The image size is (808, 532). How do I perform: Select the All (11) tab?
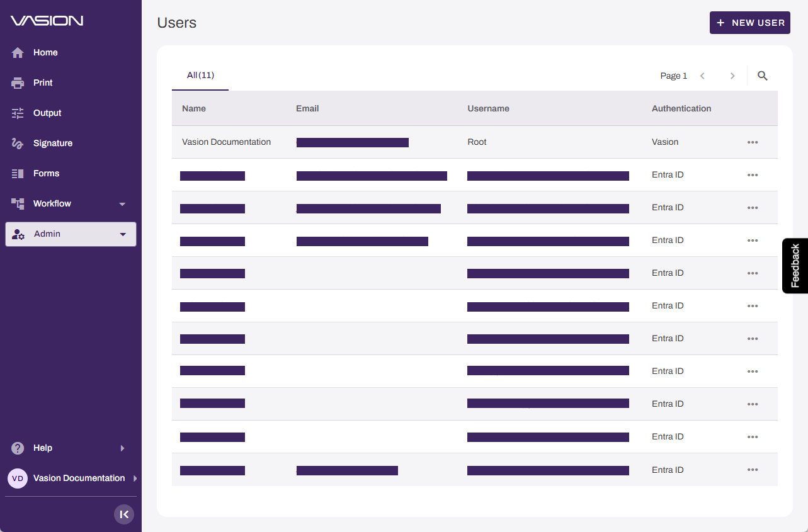click(200, 76)
